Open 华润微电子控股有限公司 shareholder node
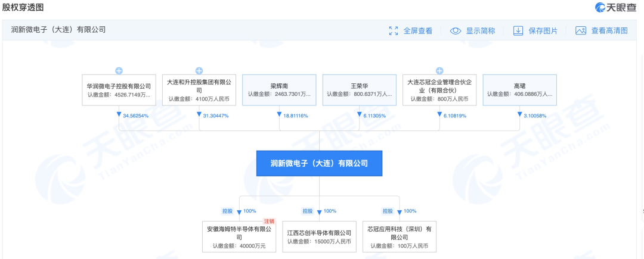644x259 pixels. coord(119,90)
